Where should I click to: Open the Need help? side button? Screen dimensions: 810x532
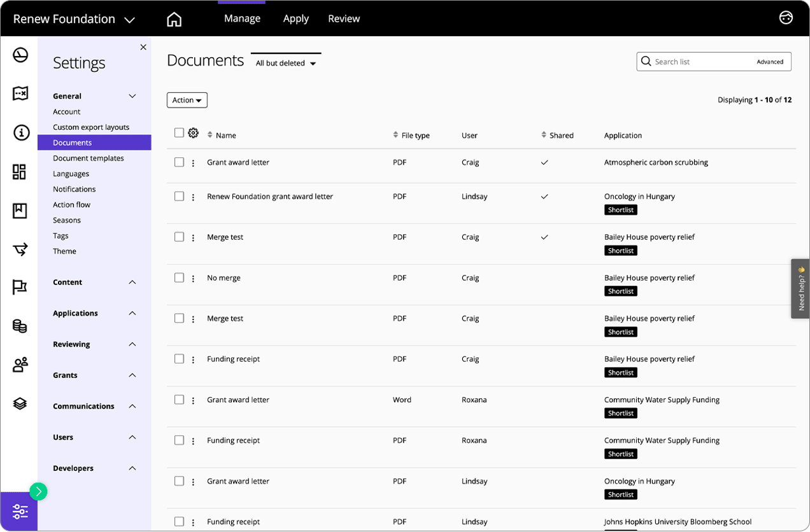click(x=800, y=288)
